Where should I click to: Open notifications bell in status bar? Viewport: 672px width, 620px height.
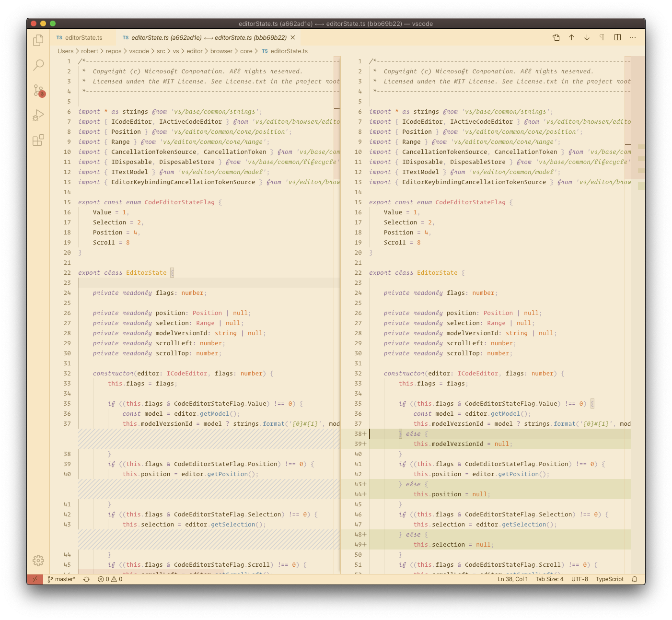(x=635, y=579)
